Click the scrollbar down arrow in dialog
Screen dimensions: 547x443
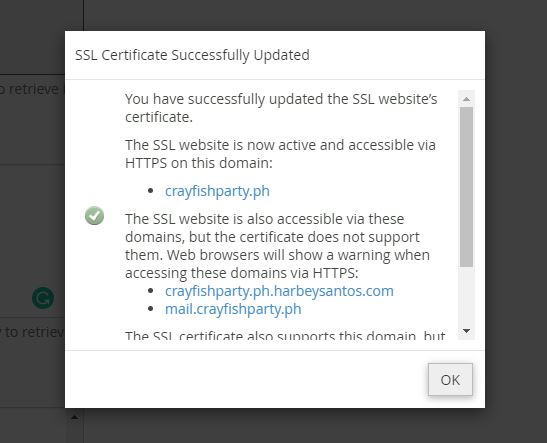pyautogui.click(x=466, y=331)
